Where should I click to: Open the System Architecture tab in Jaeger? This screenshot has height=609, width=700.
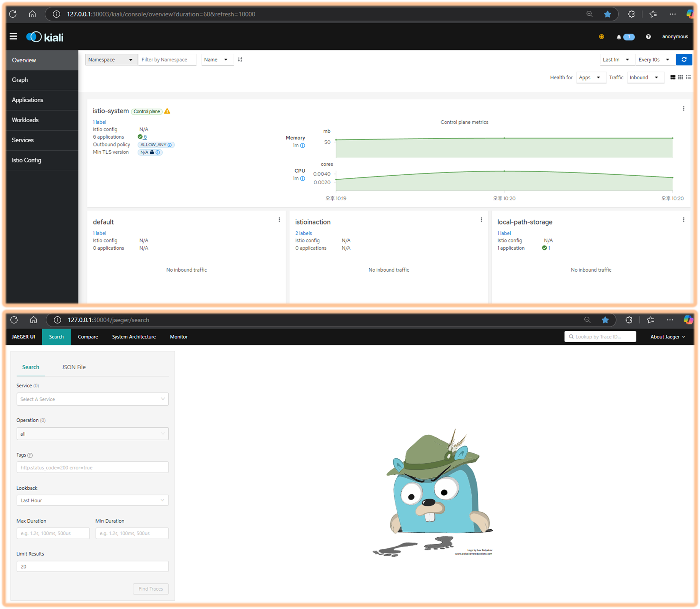click(x=134, y=337)
